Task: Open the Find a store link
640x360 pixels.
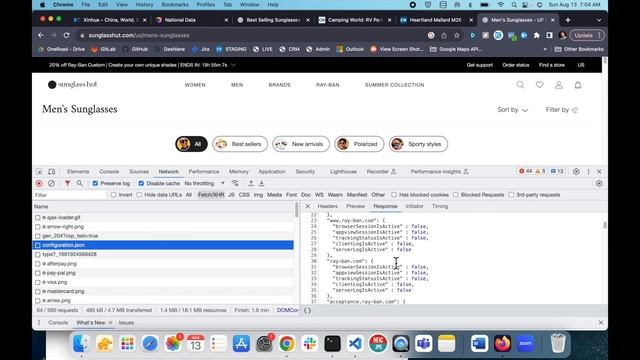Action: [552, 65]
